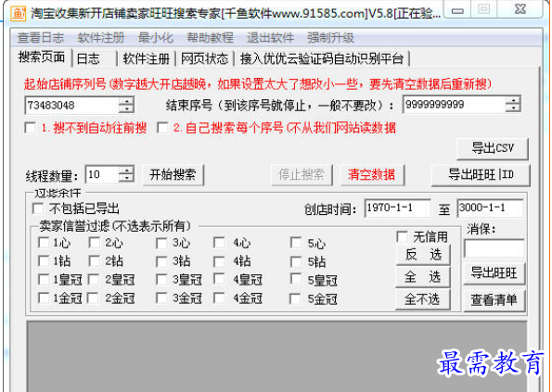Enable 自己搜索每个序号 checkbox
552x392 pixels.
coord(162,128)
